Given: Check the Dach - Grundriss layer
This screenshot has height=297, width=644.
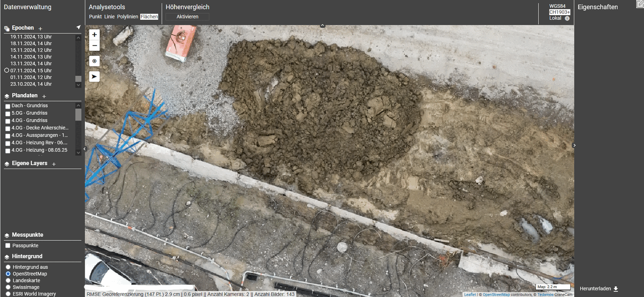Looking at the screenshot, I should [x=8, y=106].
